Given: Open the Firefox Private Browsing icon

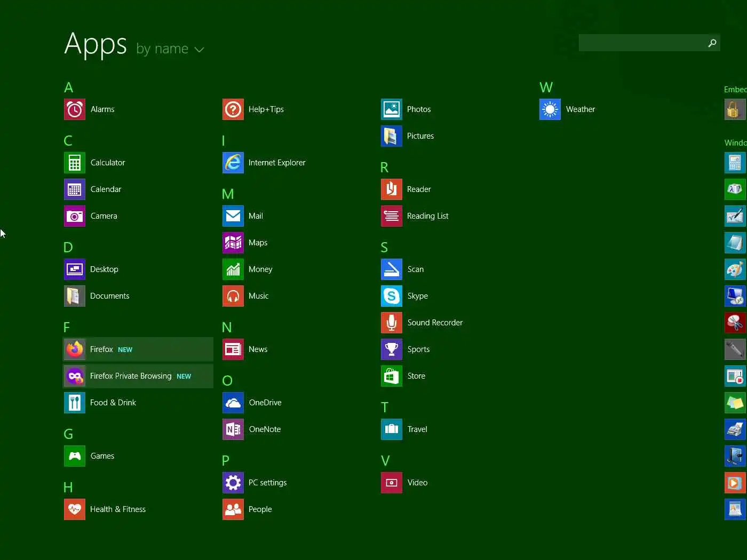Looking at the screenshot, I should (x=75, y=376).
